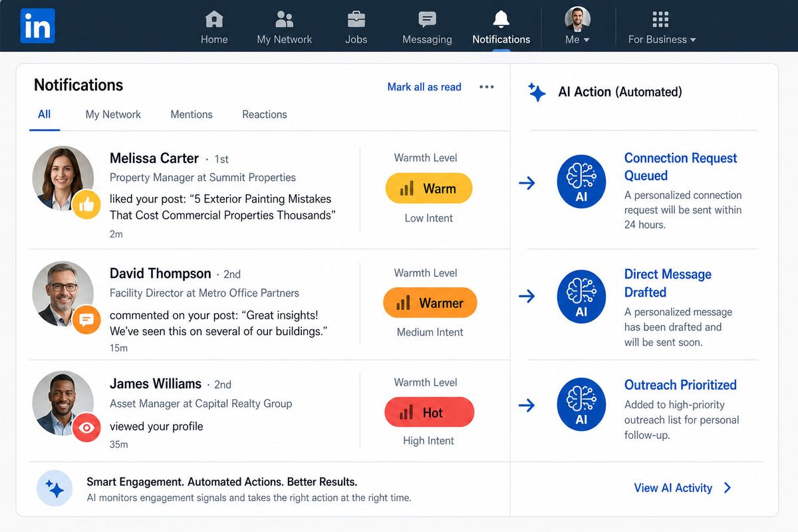Viewport: 798px width, 532px height.
Task: Switch to the My Network tab
Action: coord(113,114)
